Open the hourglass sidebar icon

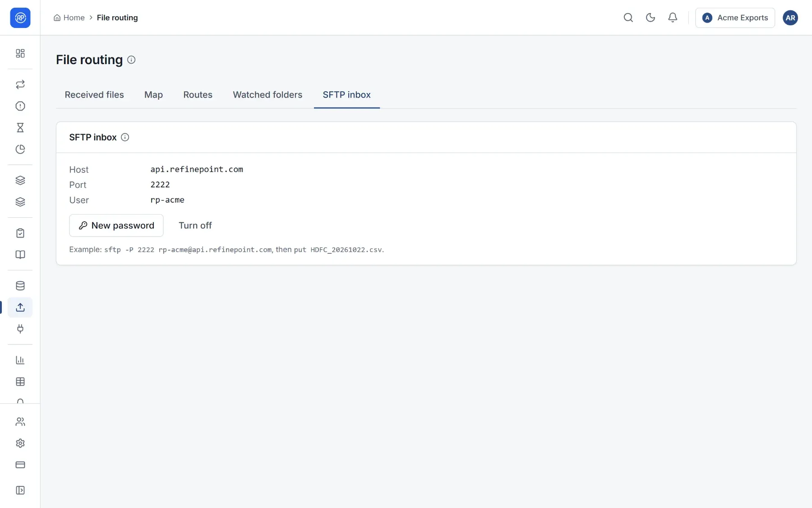tap(20, 128)
